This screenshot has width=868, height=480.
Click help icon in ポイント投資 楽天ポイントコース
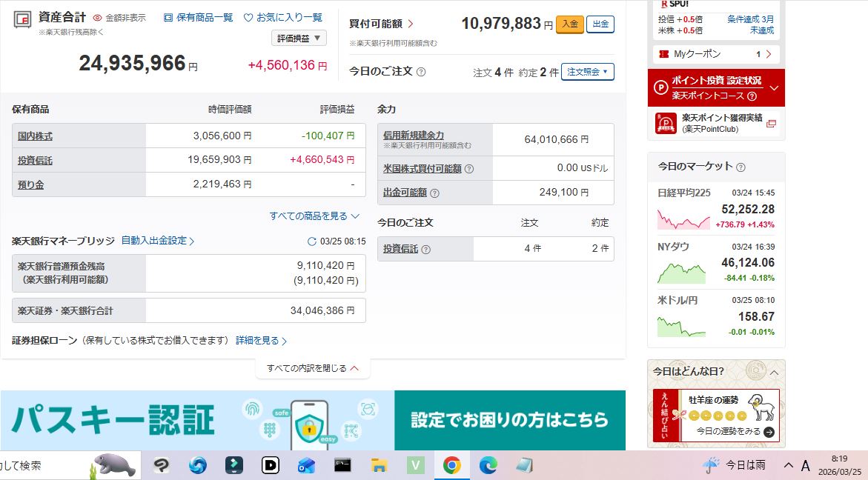tap(752, 96)
